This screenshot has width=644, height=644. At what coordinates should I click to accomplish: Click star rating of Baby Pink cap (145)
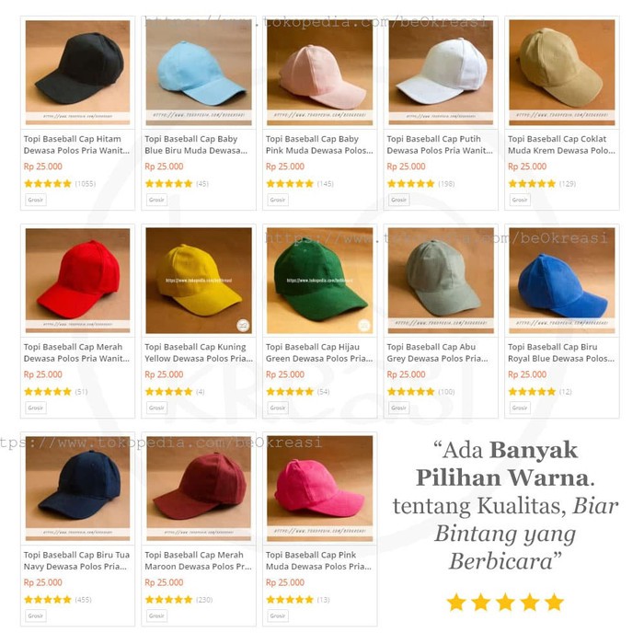point(290,184)
